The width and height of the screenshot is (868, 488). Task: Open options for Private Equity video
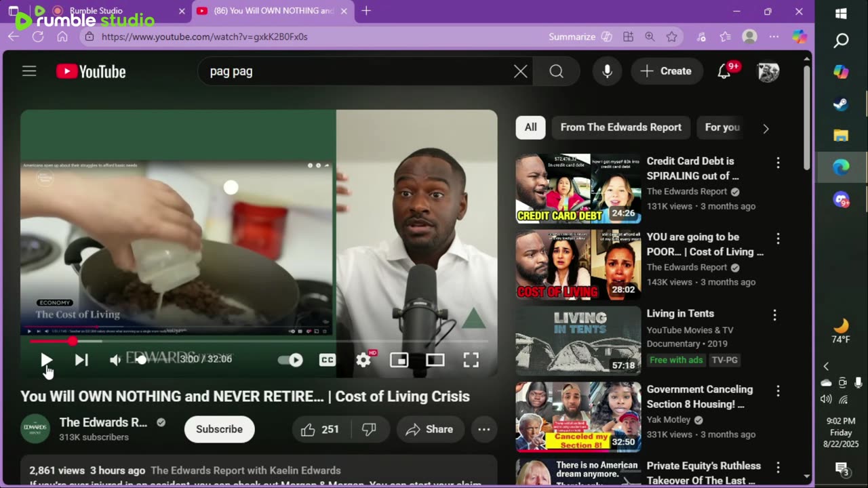[x=778, y=468]
